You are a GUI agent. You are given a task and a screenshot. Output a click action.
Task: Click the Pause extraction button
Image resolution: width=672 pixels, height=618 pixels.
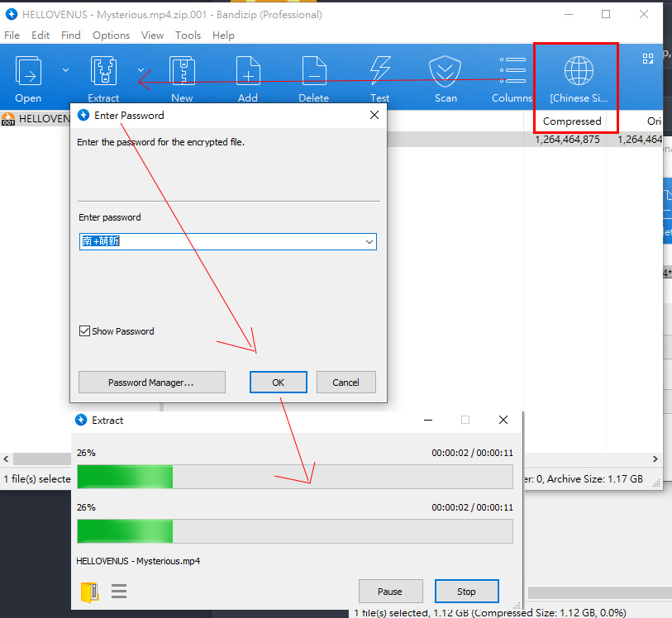[390, 592]
